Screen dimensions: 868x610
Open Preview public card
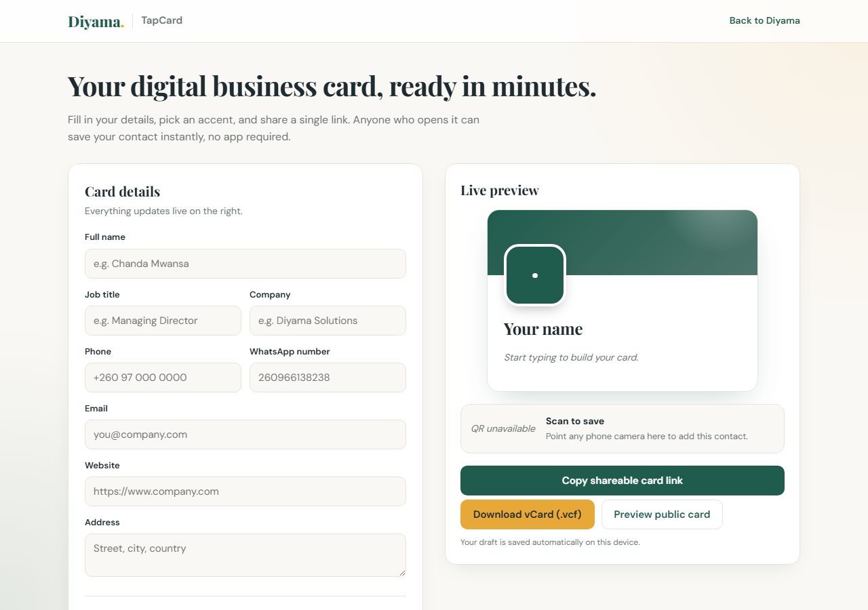click(662, 514)
